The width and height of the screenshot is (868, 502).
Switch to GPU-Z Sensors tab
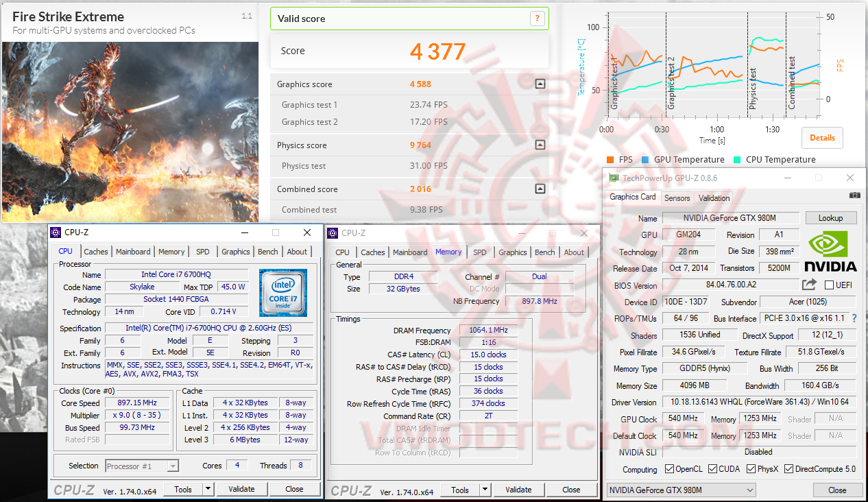[x=677, y=198]
